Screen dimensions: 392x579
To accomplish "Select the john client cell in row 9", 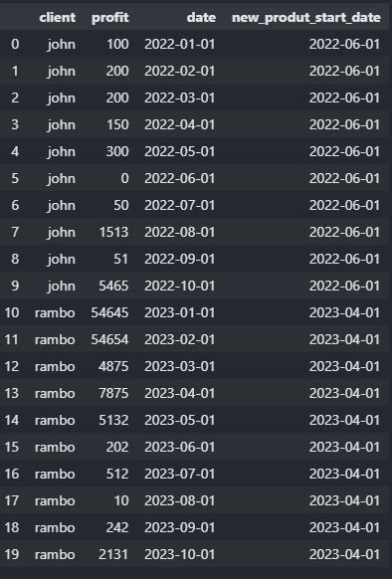I will [62, 286].
